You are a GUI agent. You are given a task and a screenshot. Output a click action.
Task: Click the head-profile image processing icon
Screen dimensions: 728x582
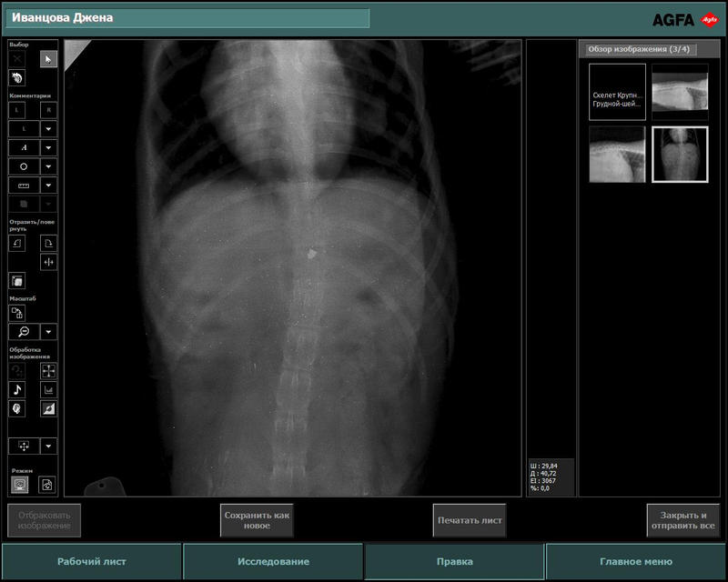pos(17,408)
